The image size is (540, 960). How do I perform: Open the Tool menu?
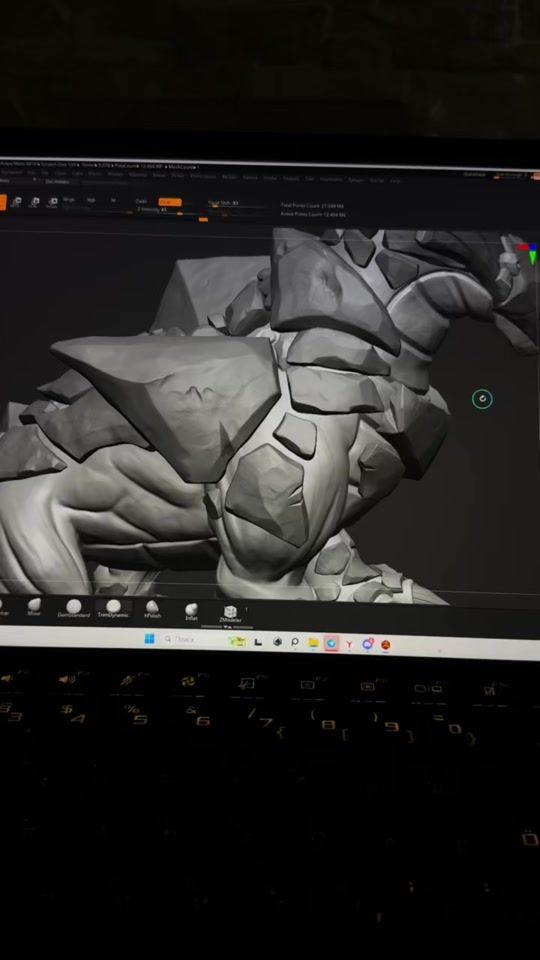click(310, 179)
